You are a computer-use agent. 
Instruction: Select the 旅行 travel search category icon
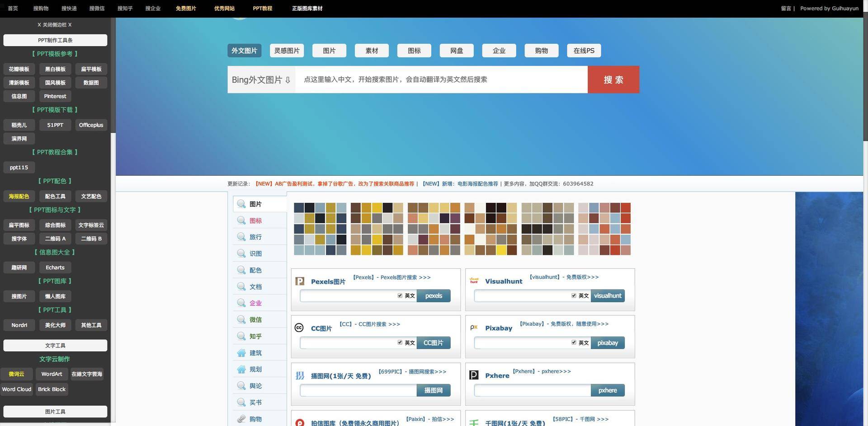click(x=241, y=237)
